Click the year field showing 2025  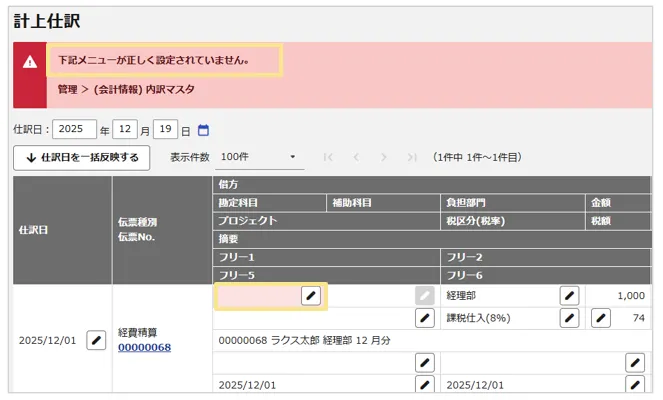(75, 130)
